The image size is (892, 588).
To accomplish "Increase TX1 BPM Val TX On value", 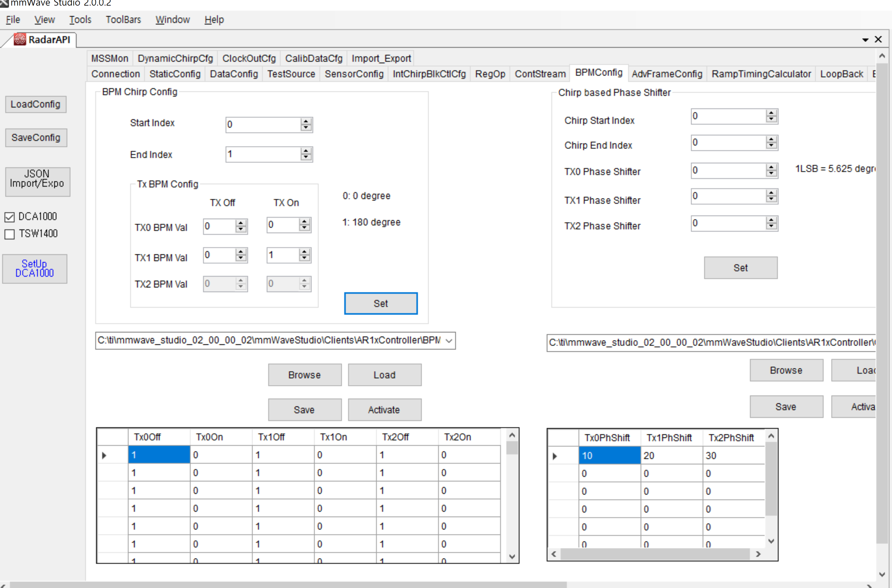I will tap(304, 251).
